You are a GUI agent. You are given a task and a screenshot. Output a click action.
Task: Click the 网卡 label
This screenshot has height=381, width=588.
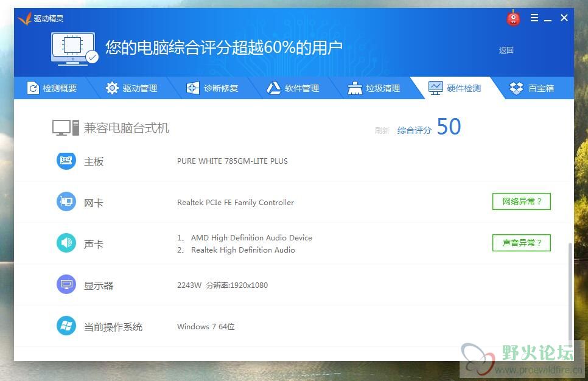[94, 203]
